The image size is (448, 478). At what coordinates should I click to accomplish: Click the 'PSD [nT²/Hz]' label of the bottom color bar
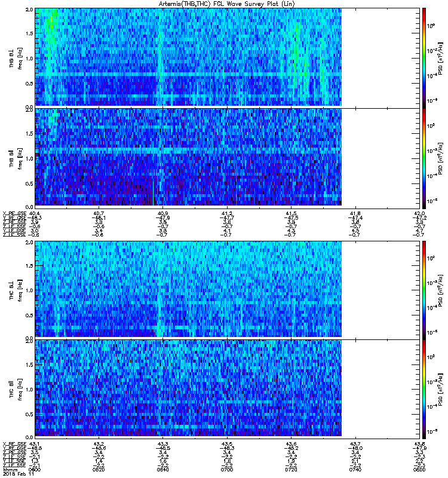tap(441, 390)
